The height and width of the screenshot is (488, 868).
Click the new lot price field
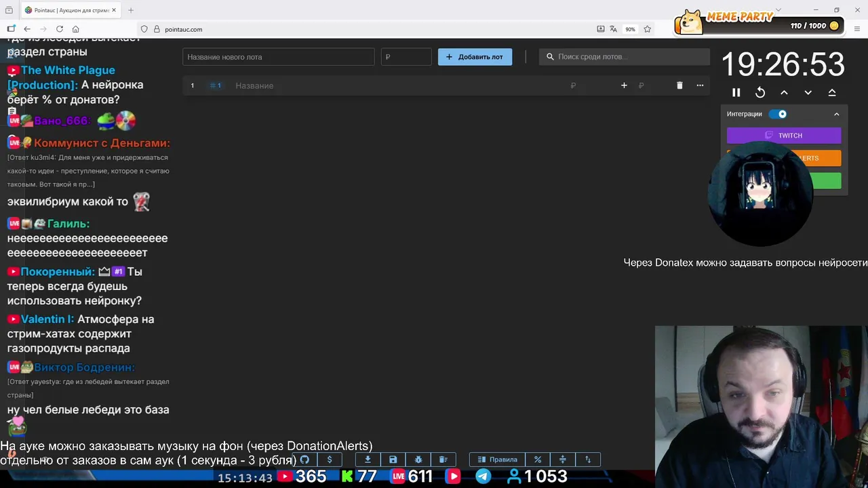[x=406, y=57]
